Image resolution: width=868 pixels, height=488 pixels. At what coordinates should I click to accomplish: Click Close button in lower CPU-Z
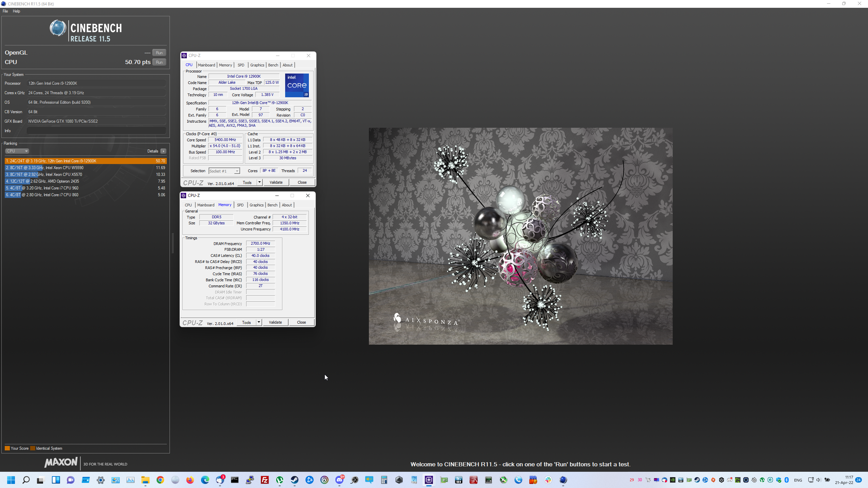[x=301, y=323]
